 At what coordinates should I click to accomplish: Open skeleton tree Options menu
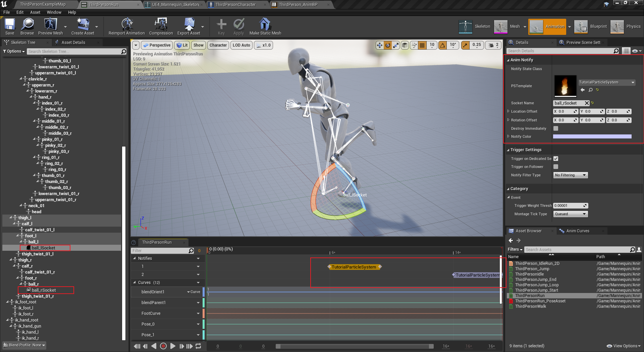(x=14, y=51)
